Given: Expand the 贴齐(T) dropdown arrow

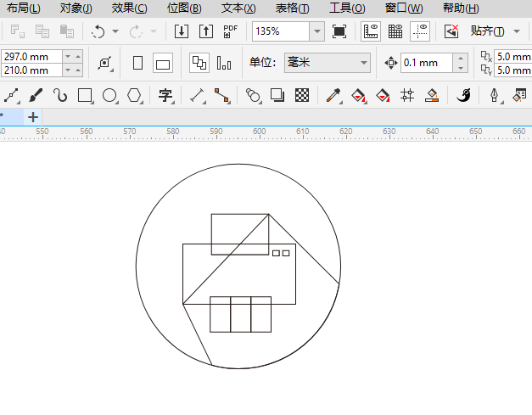Looking at the screenshot, I should pyautogui.click(x=517, y=31).
